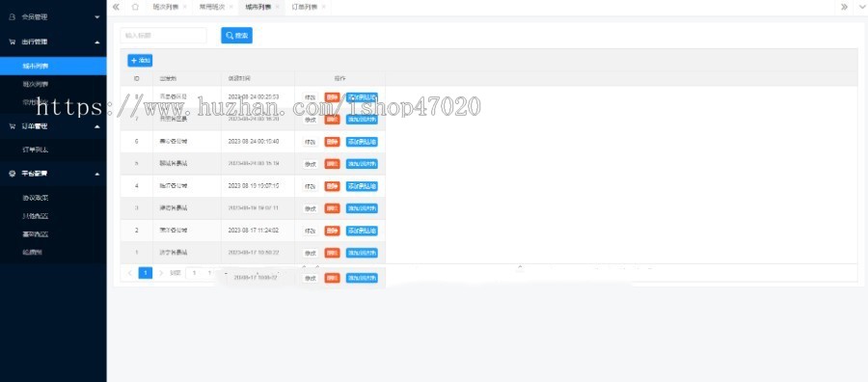Delete row with ID 6
The height and width of the screenshot is (382, 868).
coord(332,142)
